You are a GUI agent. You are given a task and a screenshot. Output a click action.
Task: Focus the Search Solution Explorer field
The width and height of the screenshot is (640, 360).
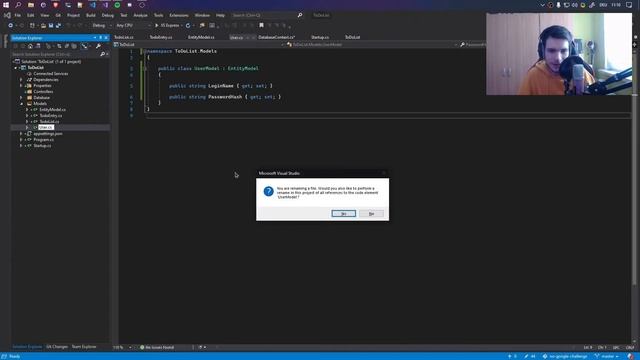tap(55, 54)
